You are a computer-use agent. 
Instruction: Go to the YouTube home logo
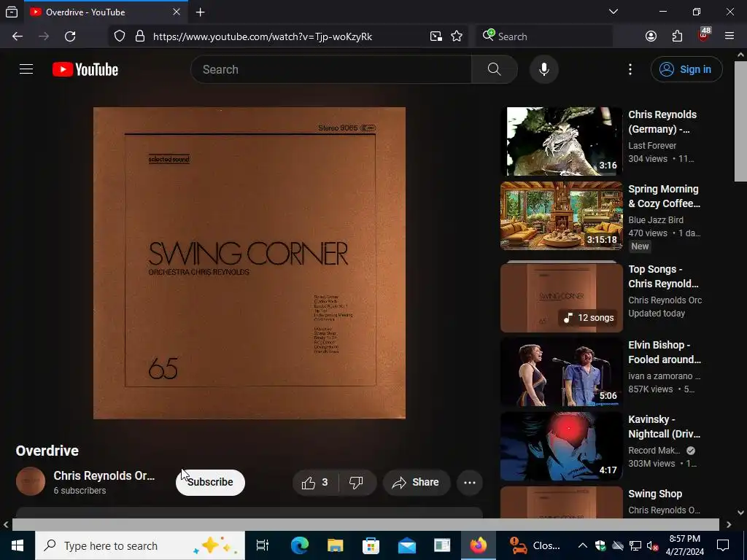85,69
